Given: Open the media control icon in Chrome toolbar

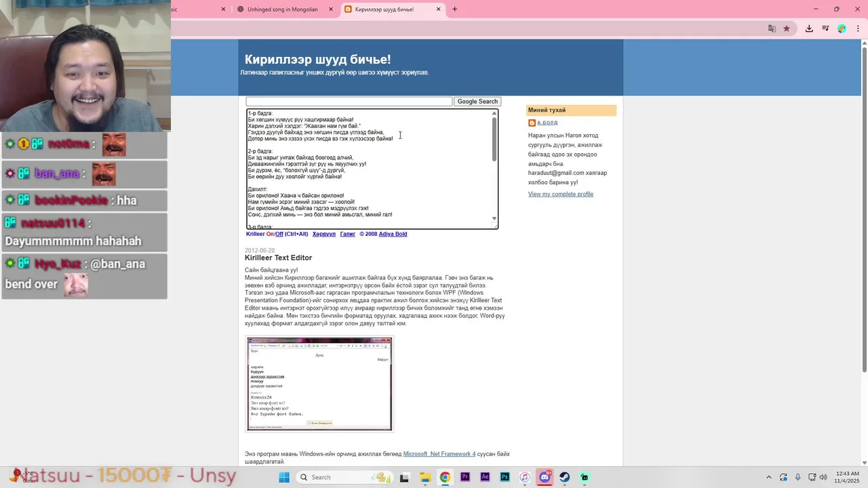Looking at the screenshot, I should pyautogui.click(x=825, y=28).
